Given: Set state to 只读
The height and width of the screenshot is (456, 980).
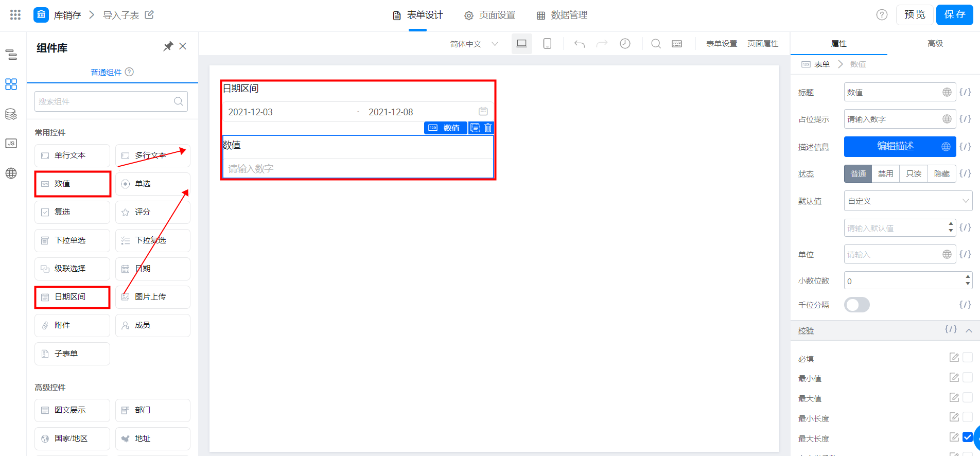Looking at the screenshot, I should 914,174.
